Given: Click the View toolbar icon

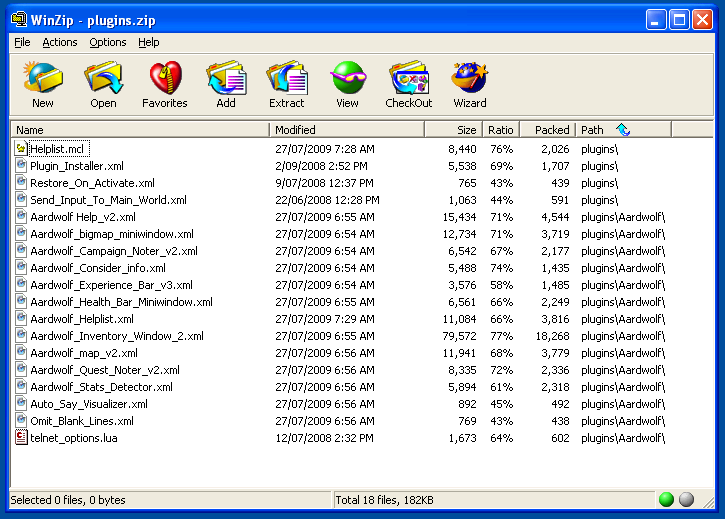Looking at the screenshot, I should coord(347,85).
